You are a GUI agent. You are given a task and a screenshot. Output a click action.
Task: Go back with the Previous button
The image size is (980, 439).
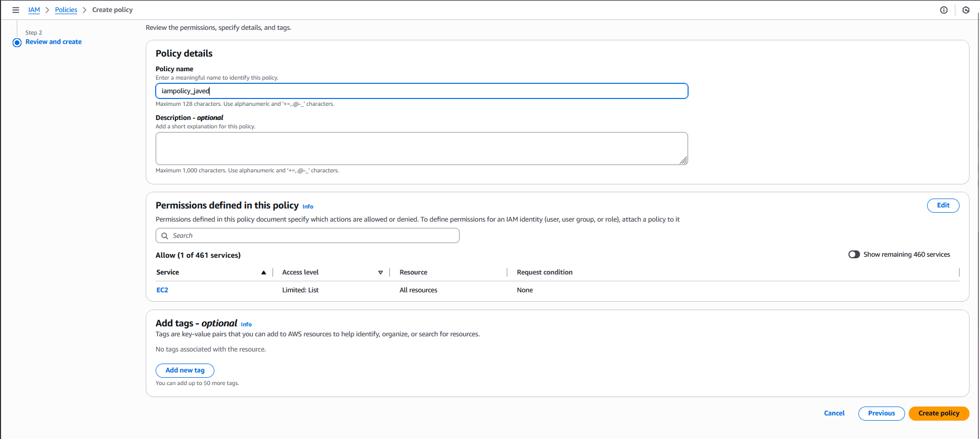(881, 413)
